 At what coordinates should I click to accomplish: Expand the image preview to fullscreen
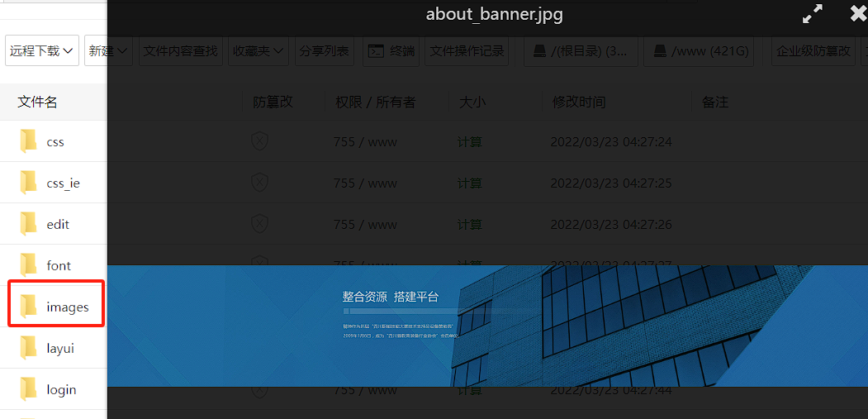pos(812,14)
